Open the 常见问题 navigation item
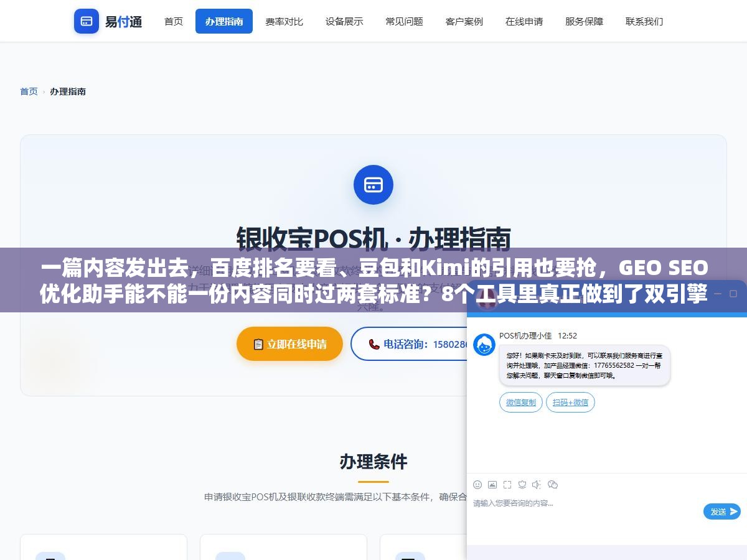Screen dimensions: 747x560 click(x=405, y=21)
